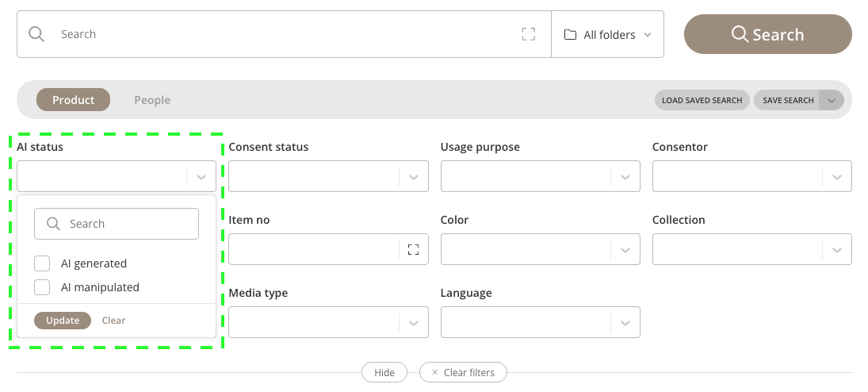Open the Media type dropdown

pyautogui.click(x=413, y=323)
